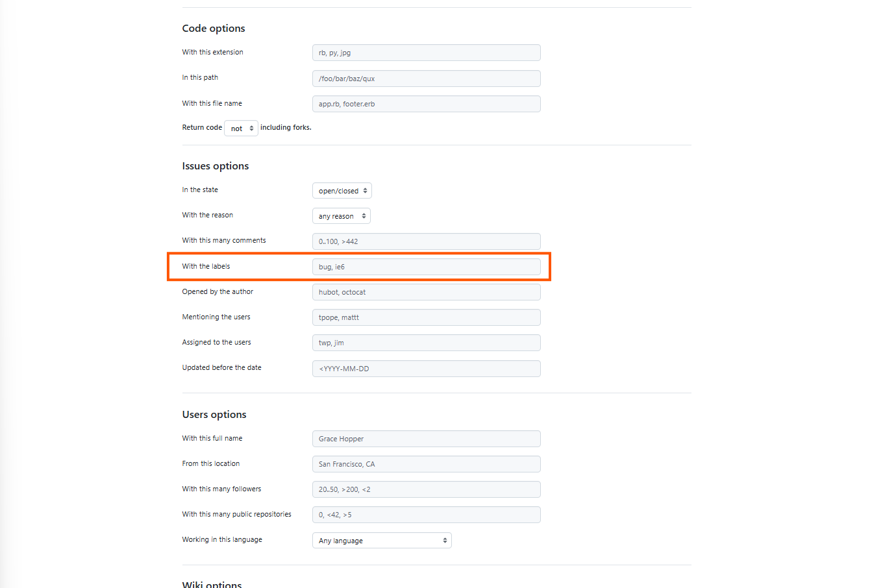Click the 'In this path' text field
The height and width of the screenshot is (588, 872).
click(x=426, y=79)
